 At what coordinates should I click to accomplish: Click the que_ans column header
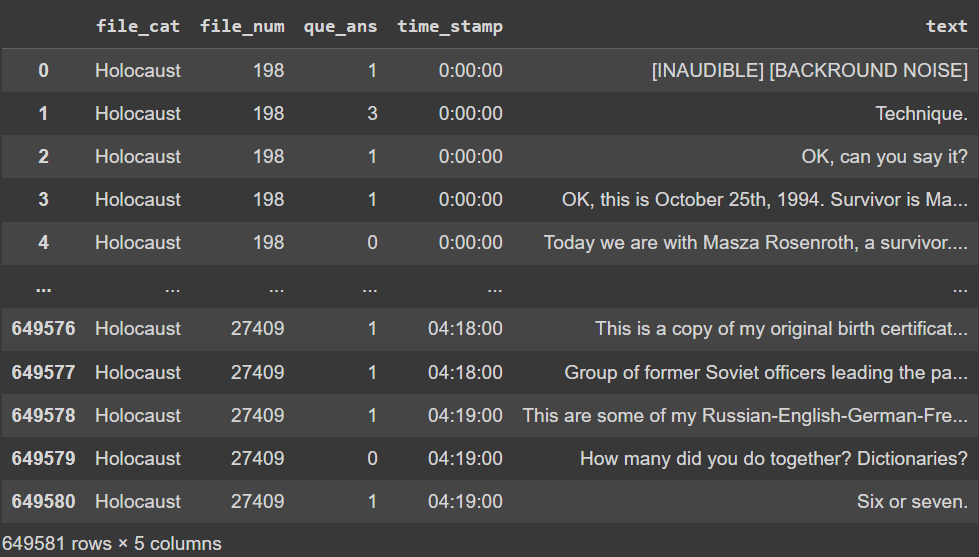(x=341, y=27)
